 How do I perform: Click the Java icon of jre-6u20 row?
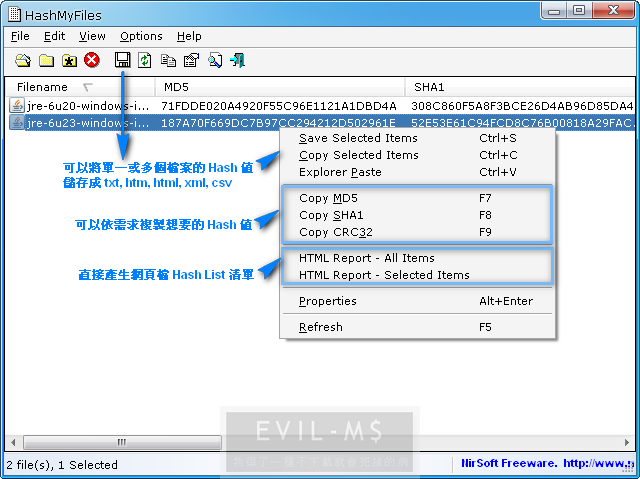click(x=17, y=106)
